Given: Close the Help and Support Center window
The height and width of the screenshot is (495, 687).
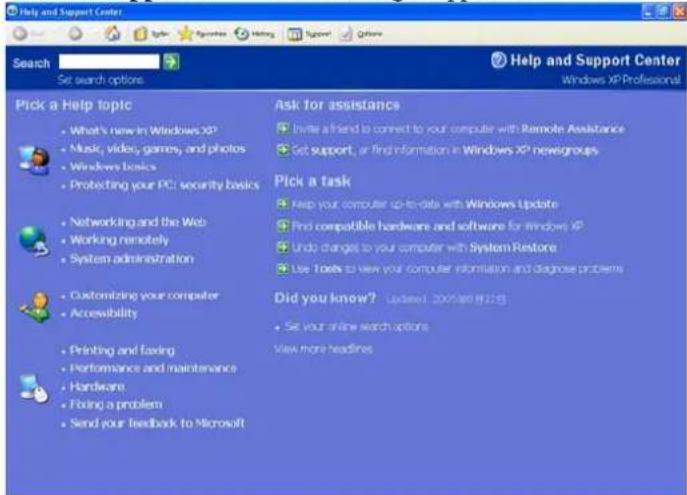Looking at the screenshot, I should tap(680, 12).
